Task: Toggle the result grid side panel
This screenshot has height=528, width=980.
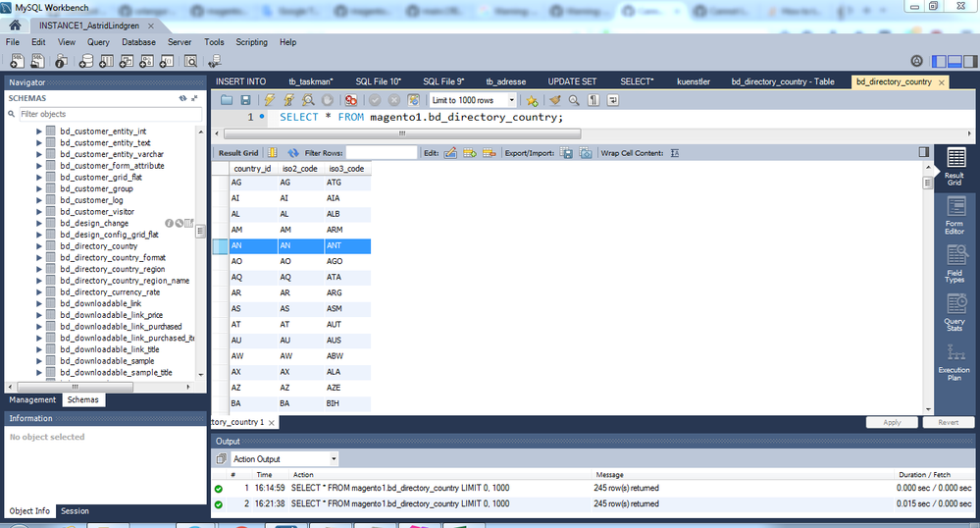Action: (x=924, y=152)
